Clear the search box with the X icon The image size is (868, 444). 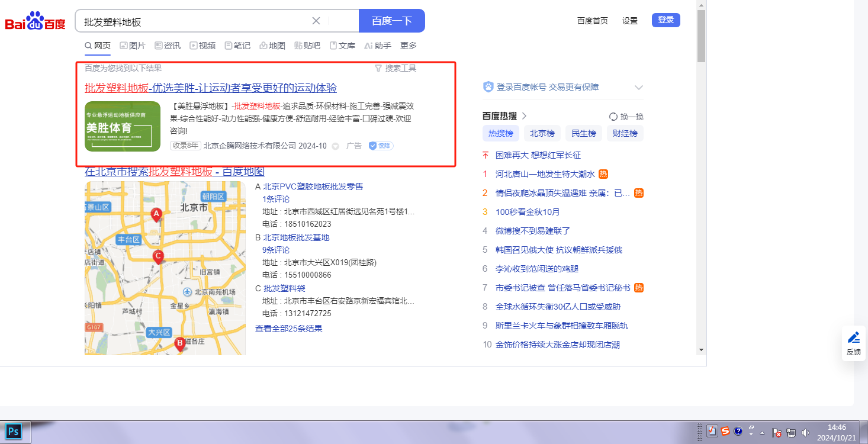point(316,21)
